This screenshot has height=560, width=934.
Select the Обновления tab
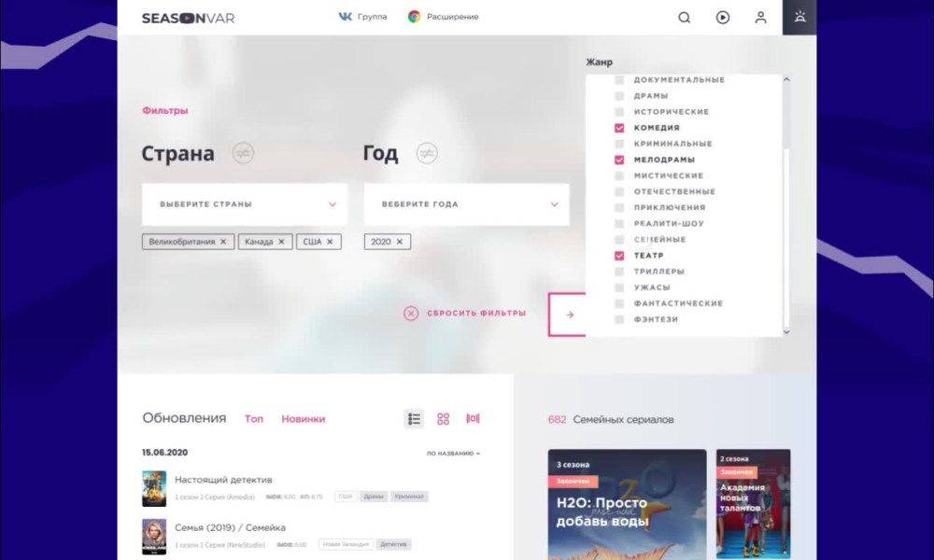click(x=184, y=418)
